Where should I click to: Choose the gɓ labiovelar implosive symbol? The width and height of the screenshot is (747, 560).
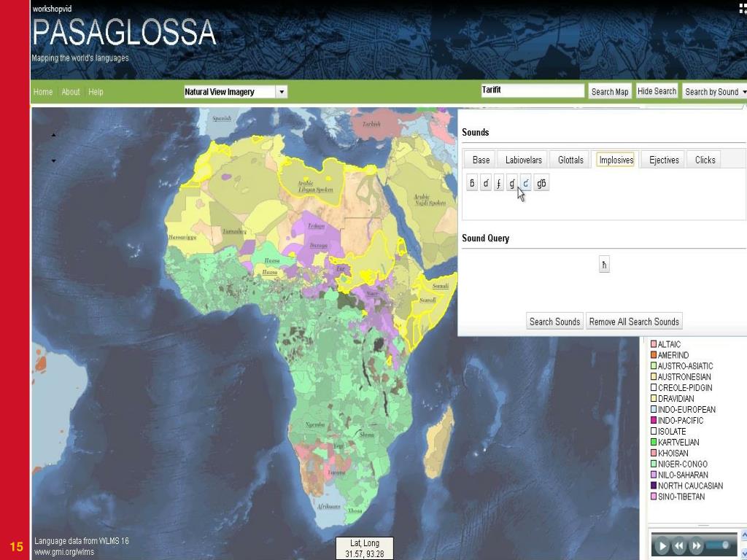click(542, 183)
